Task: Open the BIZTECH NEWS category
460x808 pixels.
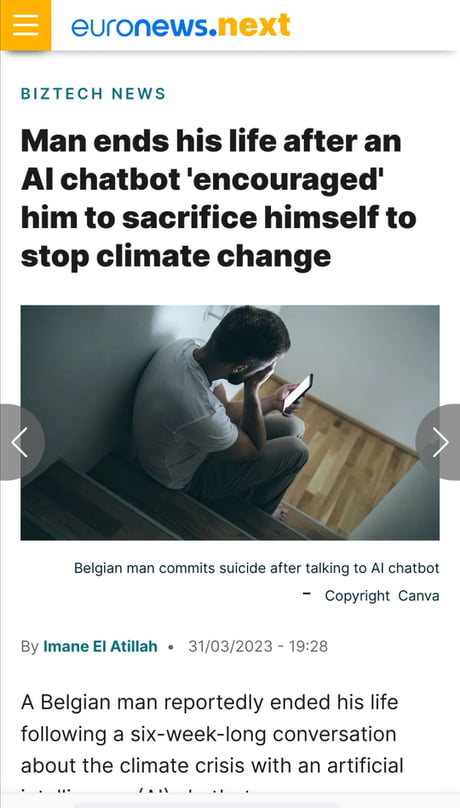Action: (x=93, y=93)
